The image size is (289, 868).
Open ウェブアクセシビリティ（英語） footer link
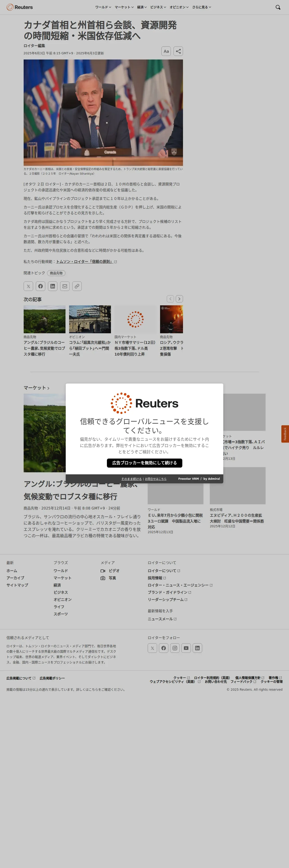175,681
